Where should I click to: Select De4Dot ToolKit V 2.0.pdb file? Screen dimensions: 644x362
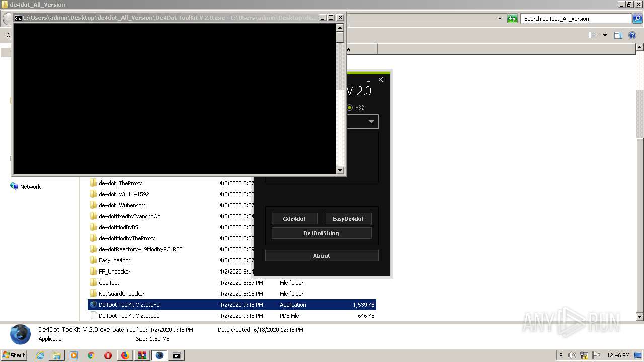click(232, 316)
